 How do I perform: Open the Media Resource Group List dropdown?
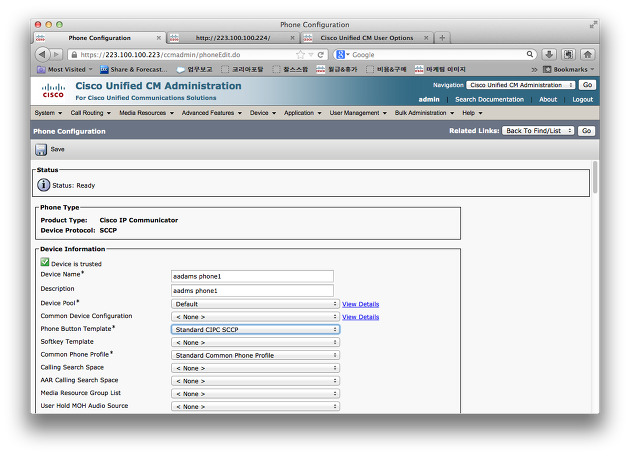coord(255,394)
